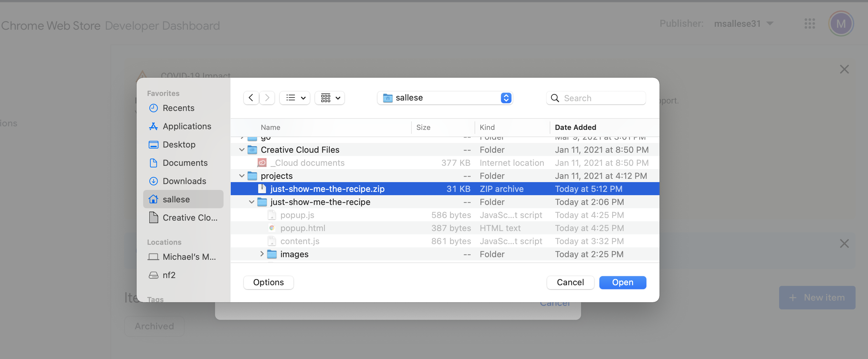
Task: Click the M account avatar
Action: (841, 23)
